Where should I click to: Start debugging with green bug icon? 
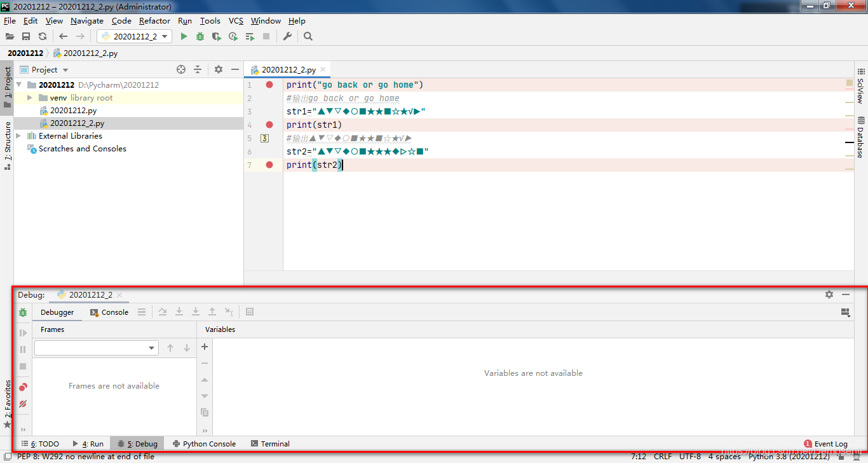(200, 37)
